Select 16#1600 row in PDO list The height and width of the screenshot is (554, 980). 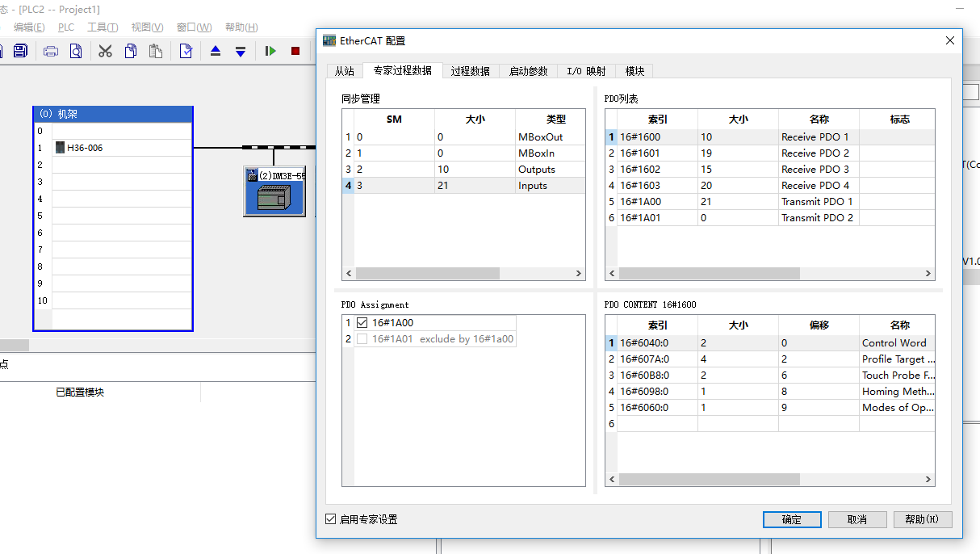(x=770, y=137)
